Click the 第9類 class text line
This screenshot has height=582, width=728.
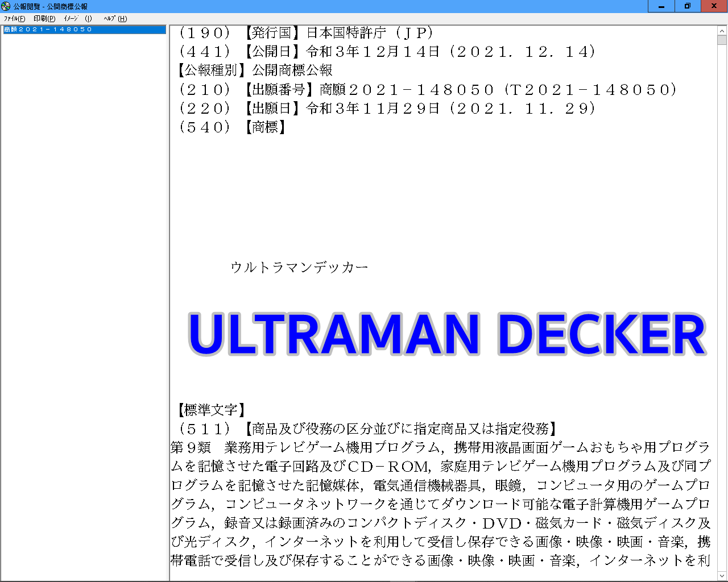[441, 447]
